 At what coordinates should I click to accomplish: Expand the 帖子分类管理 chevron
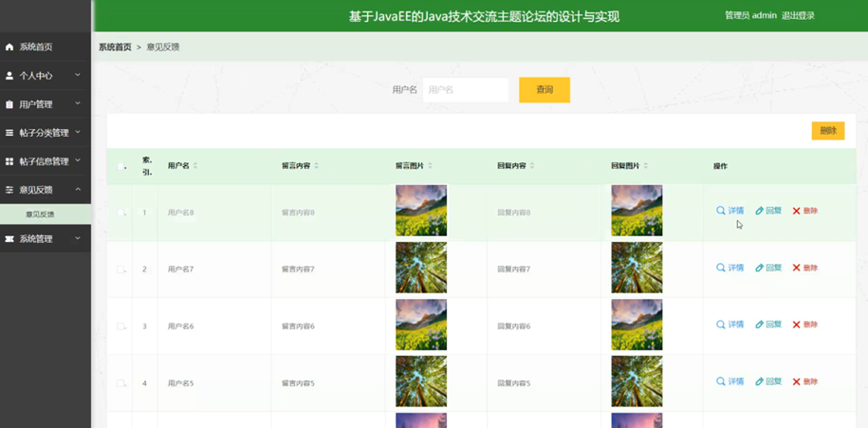78,132
